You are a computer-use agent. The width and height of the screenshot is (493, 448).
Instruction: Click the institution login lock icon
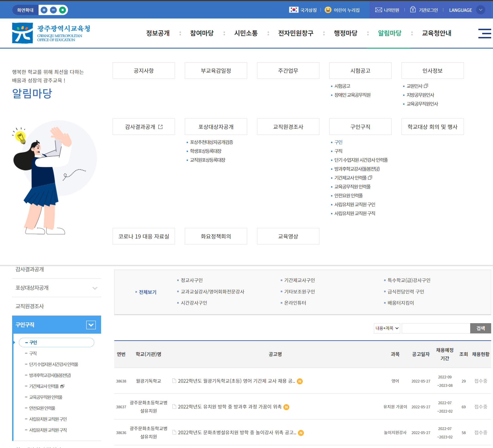point(413,10)
